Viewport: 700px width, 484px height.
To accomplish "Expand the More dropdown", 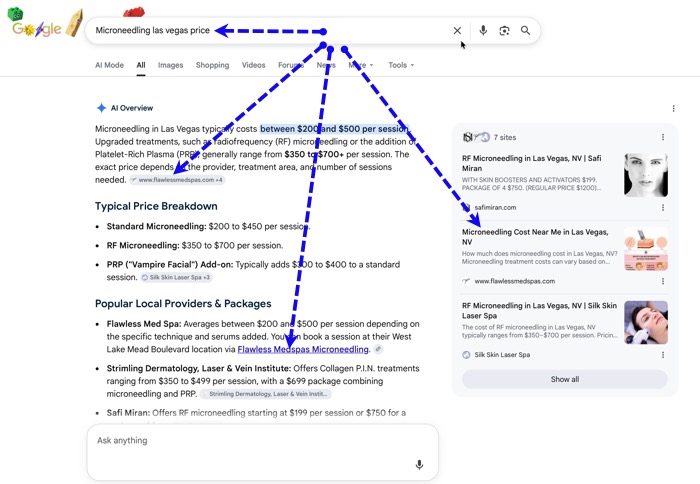I will point(361,65).
